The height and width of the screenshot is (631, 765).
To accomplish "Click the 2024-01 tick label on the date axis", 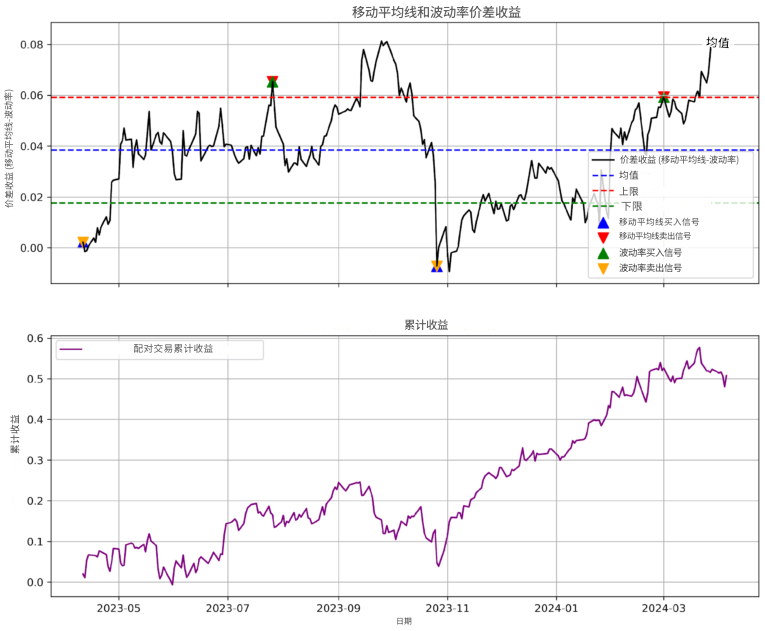I will pos(556,606).
